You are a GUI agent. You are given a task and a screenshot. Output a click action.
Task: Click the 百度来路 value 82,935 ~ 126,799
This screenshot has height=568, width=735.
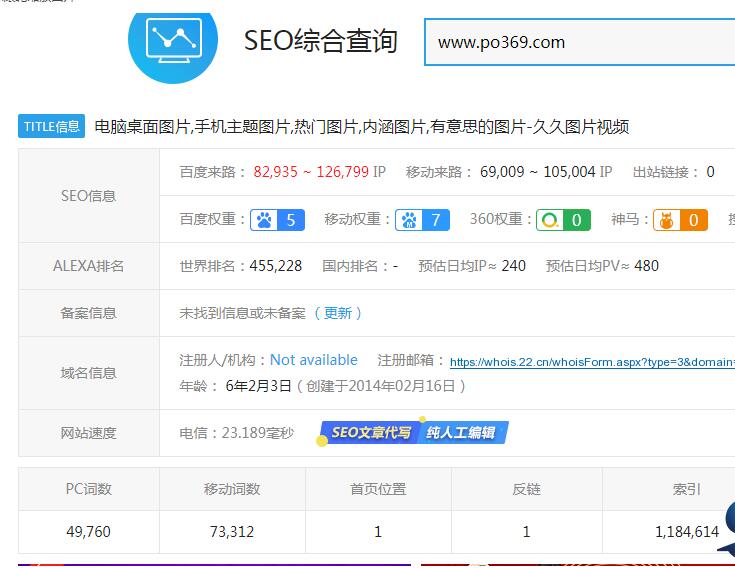point(311,172)
